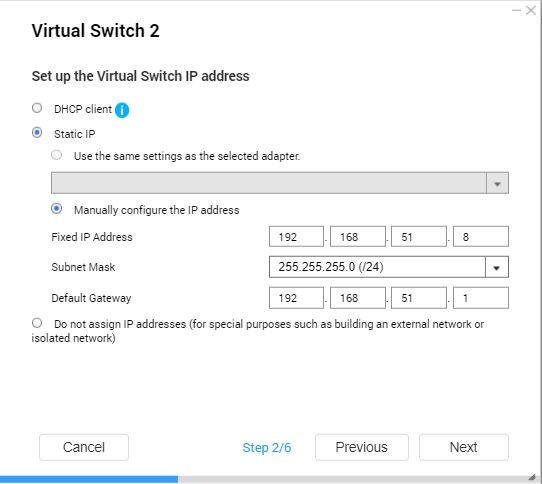Click the Step 2/6 indicator
Image resolution: width=542 pixels, height=484 pixels.
[x=267, y=448]
